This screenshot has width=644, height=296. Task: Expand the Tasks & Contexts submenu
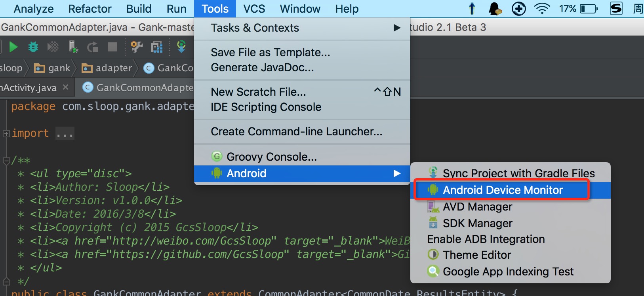point(302,28)
